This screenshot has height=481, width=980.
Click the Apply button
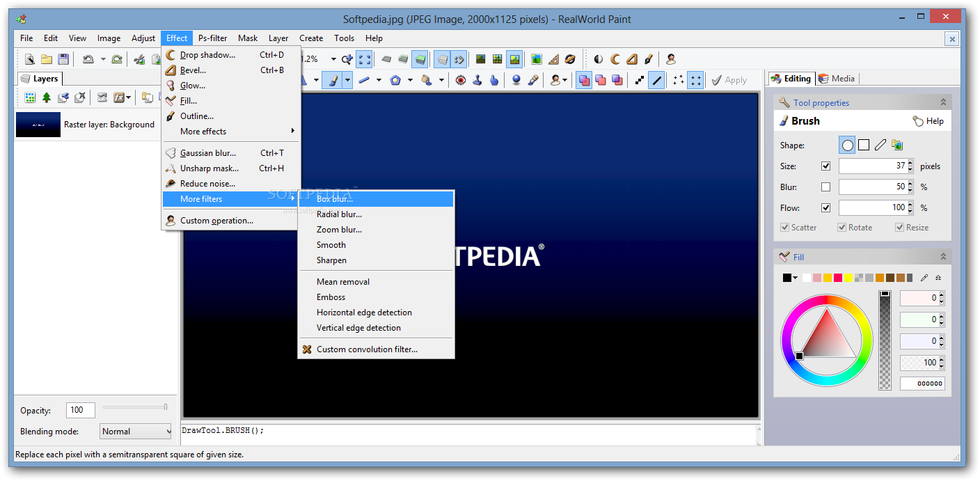729,80
